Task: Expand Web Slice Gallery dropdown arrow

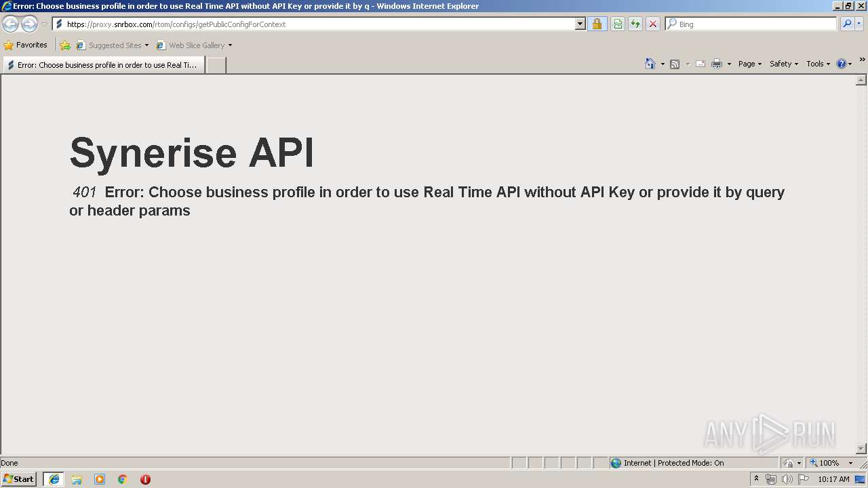Action: pyautogui.click(x=230, y=45)
